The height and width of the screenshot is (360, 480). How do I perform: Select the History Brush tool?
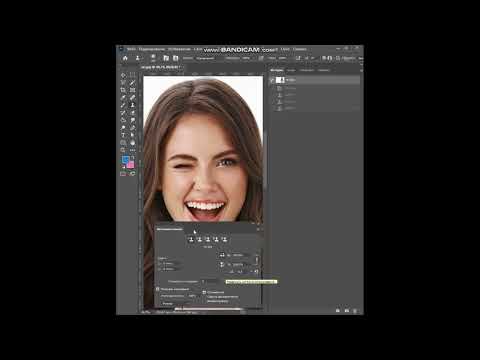[123, 112]
